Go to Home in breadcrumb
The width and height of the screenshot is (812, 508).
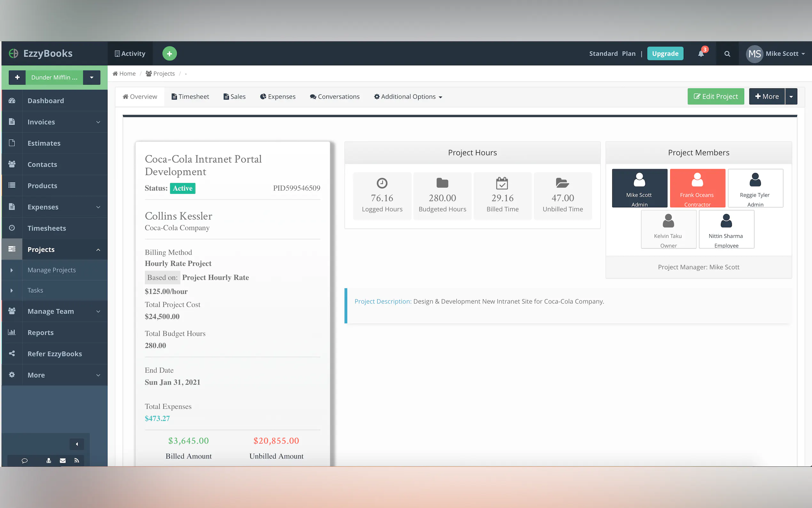124,73
